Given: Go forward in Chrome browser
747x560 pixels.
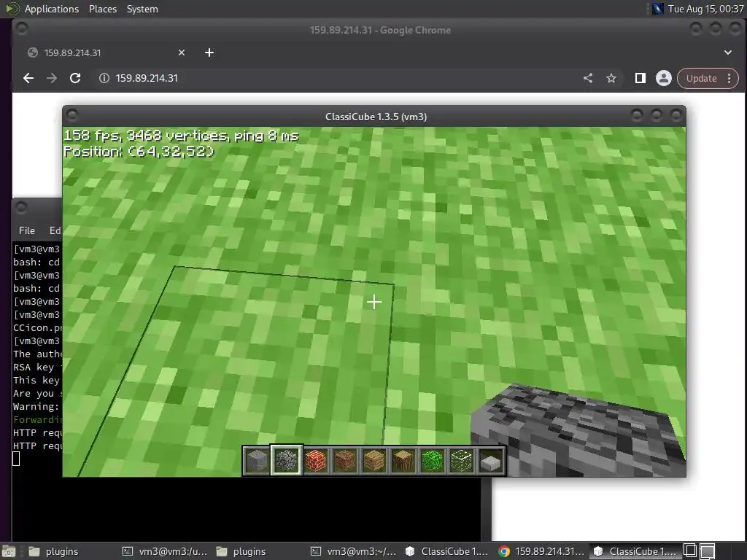Looking at the screenshot, I should (52, 78).
